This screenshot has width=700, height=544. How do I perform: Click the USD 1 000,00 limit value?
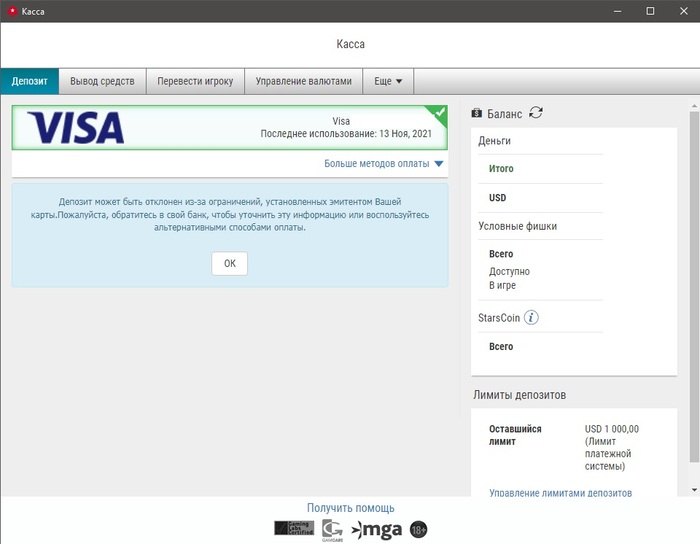pos(612,429)
